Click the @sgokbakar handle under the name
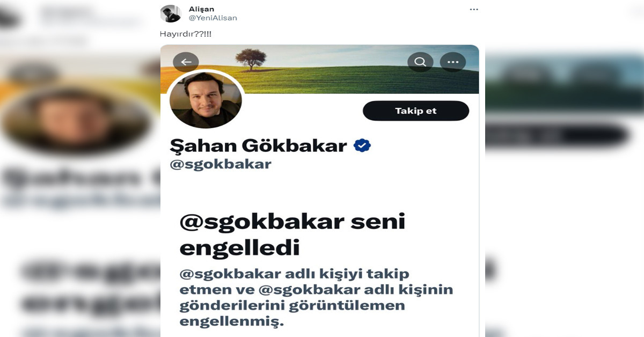 pos(221,164)
